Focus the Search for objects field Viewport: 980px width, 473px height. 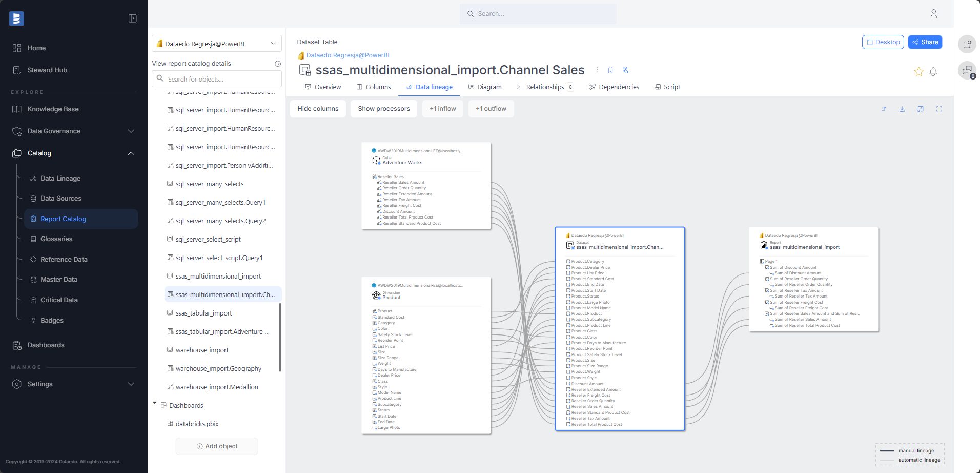coord(217,79)
